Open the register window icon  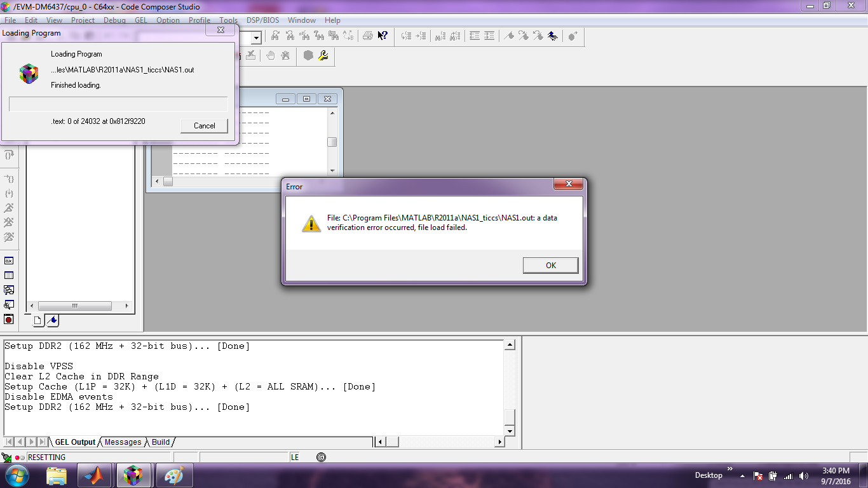click(9, 261)
